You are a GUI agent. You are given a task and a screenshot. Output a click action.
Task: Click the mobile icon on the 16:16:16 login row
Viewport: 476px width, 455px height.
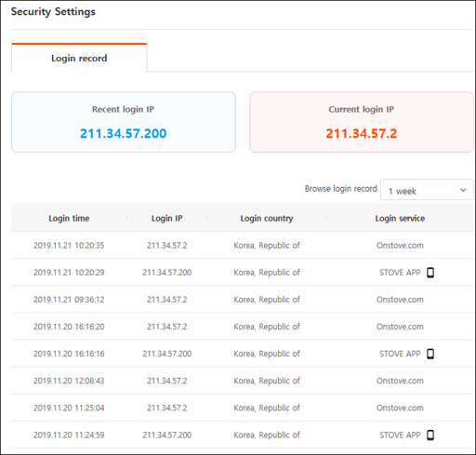pos(430,354)
